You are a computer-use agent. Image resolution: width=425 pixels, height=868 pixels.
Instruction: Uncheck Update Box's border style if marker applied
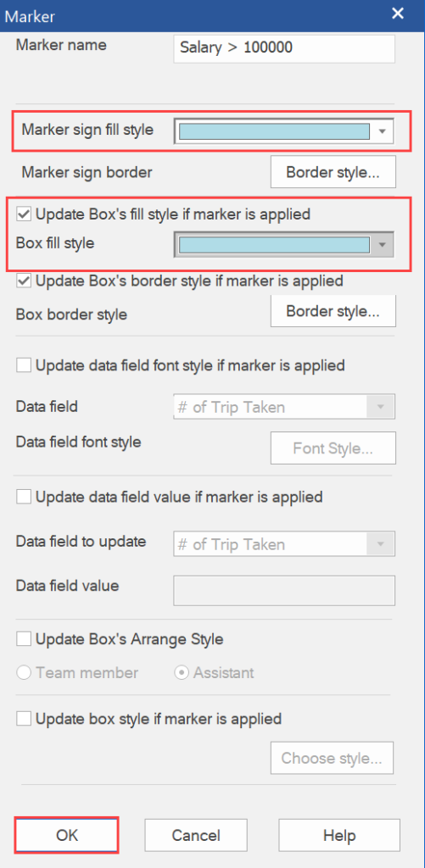[24, 281]
